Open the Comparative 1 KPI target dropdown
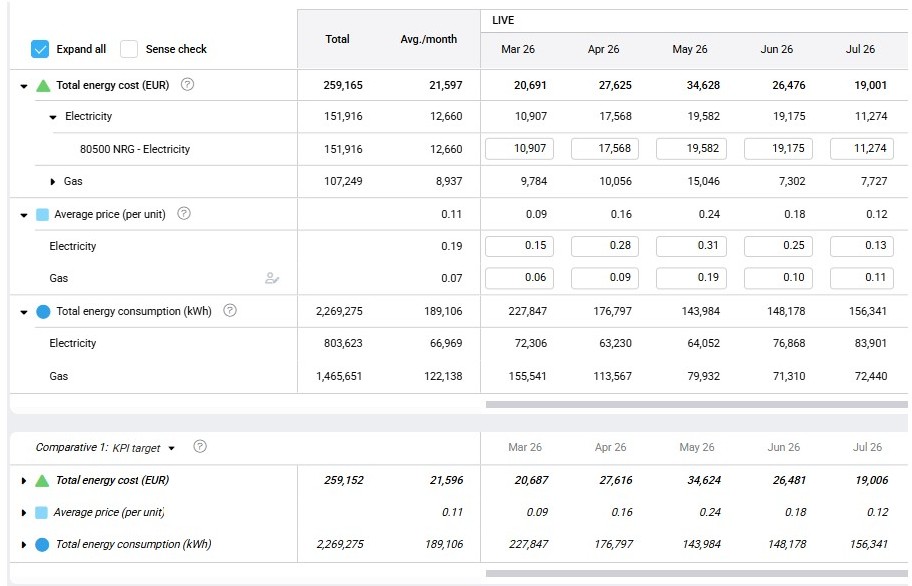Screen dimensions: 912x586 click(170, 447)
